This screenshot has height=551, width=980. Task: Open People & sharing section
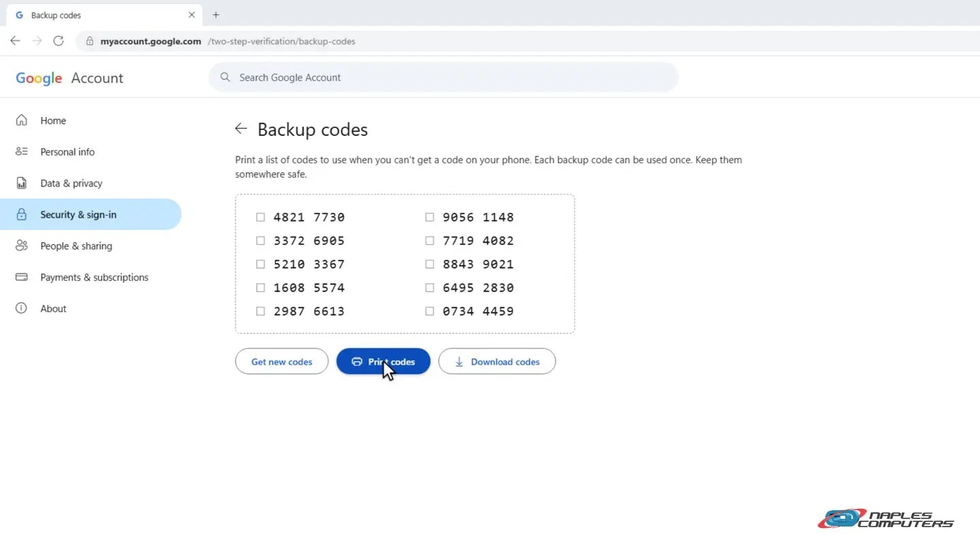click(91, 246)
